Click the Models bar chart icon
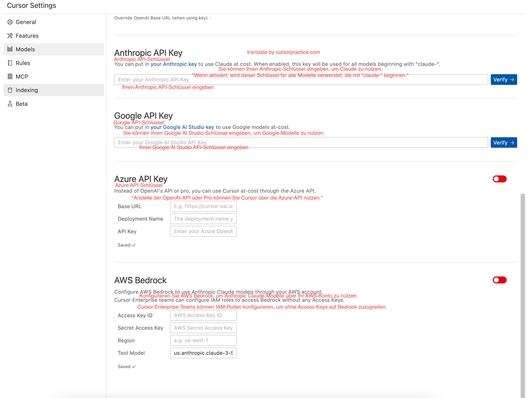This screenshot has width=532, height=398. point(10,49)
